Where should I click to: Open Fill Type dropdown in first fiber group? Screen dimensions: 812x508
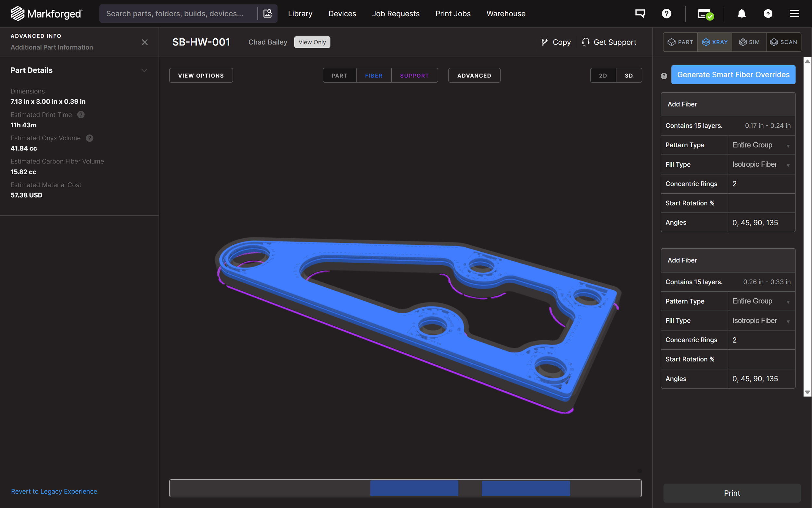[x=761, y=164]
